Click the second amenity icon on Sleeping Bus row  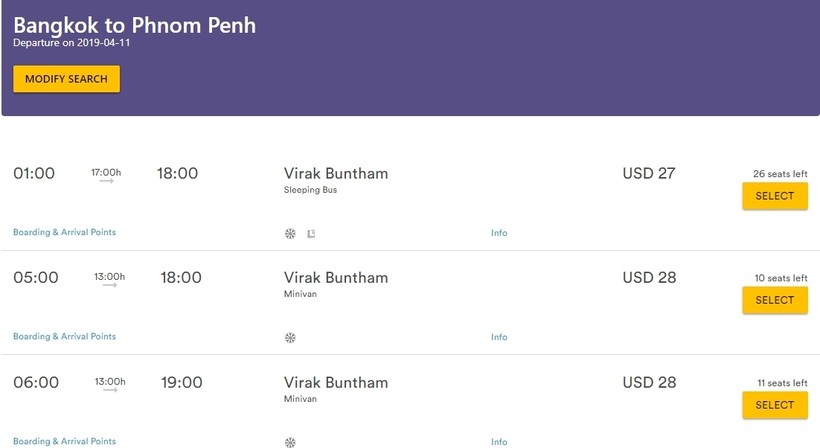pos(311,234)
